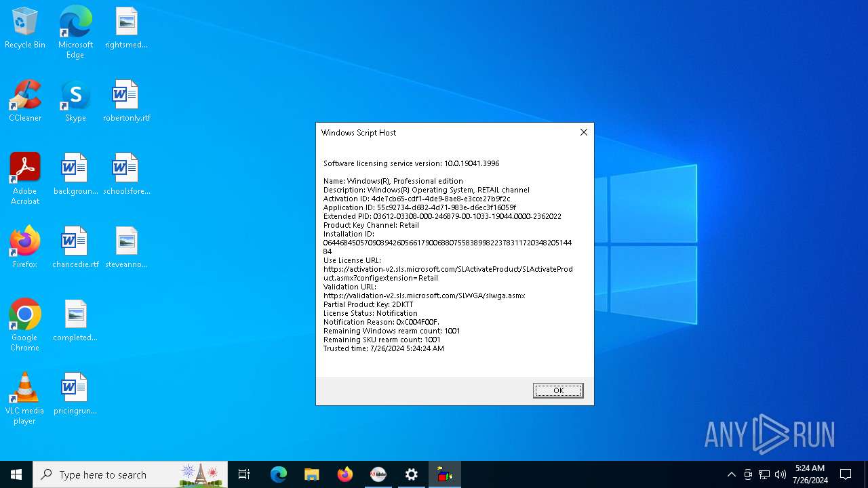Show hidden system tray icons

point(731,474)
